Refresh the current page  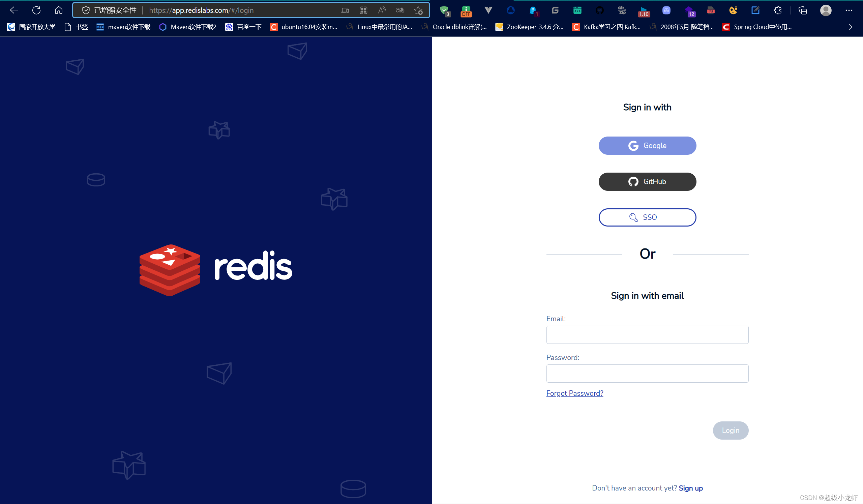point(36,10)
